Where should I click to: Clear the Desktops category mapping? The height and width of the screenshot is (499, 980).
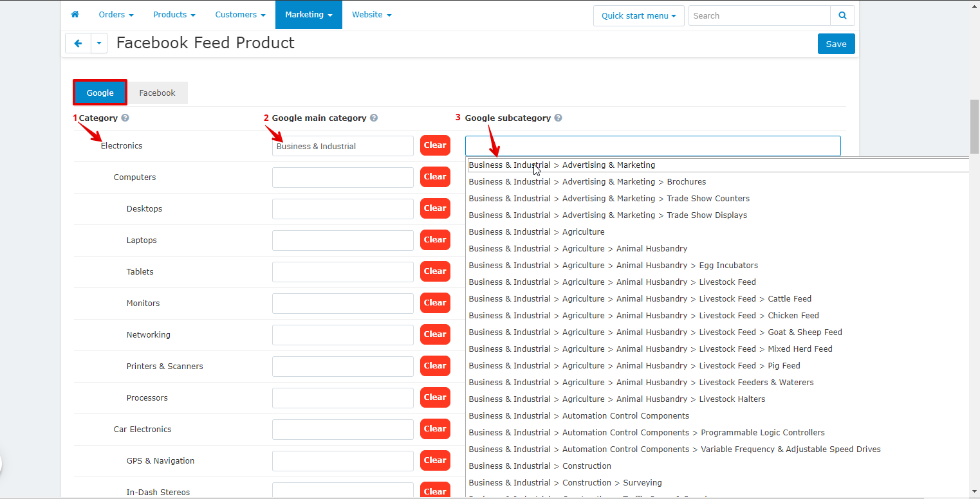click(435, 208)
